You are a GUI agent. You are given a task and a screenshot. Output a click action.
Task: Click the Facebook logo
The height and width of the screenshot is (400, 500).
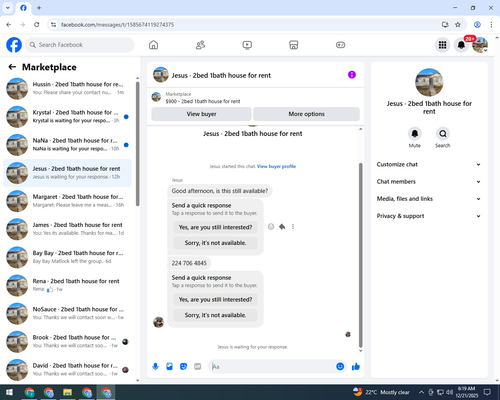[x=14, y=45]
